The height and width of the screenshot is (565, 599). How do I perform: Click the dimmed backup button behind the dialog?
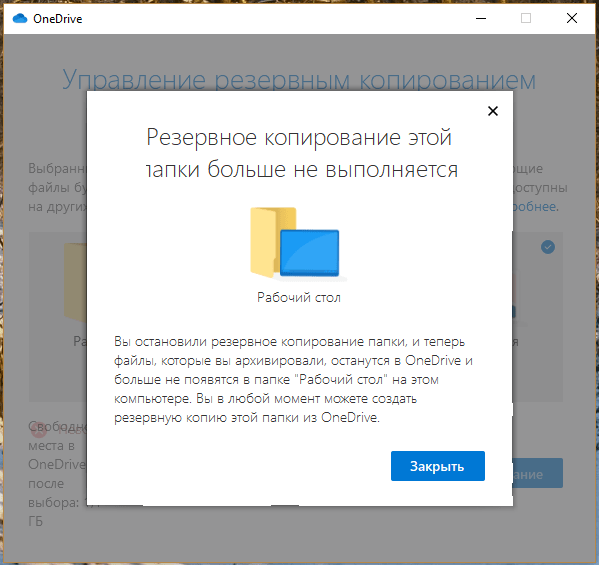[538, 473]
